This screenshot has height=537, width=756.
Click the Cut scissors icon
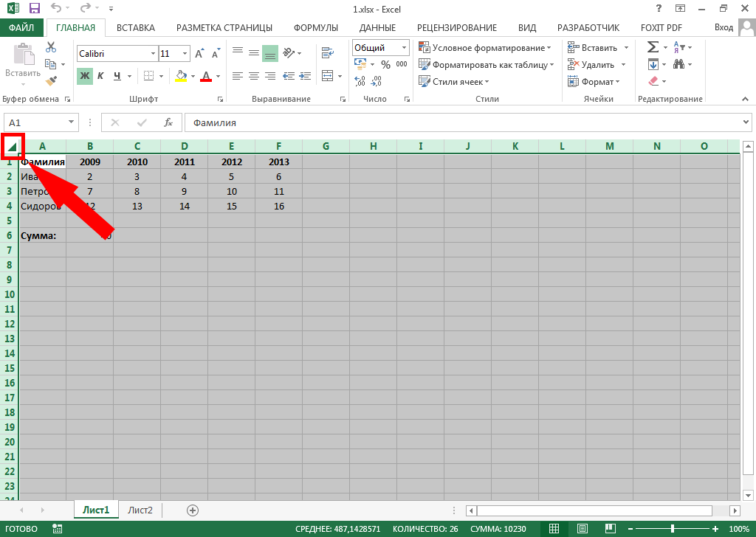click(x=51, y=46)
